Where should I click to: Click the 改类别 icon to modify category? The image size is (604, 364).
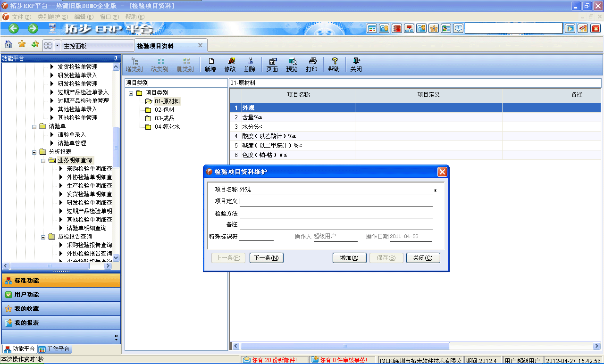click(x=159, y=64)
